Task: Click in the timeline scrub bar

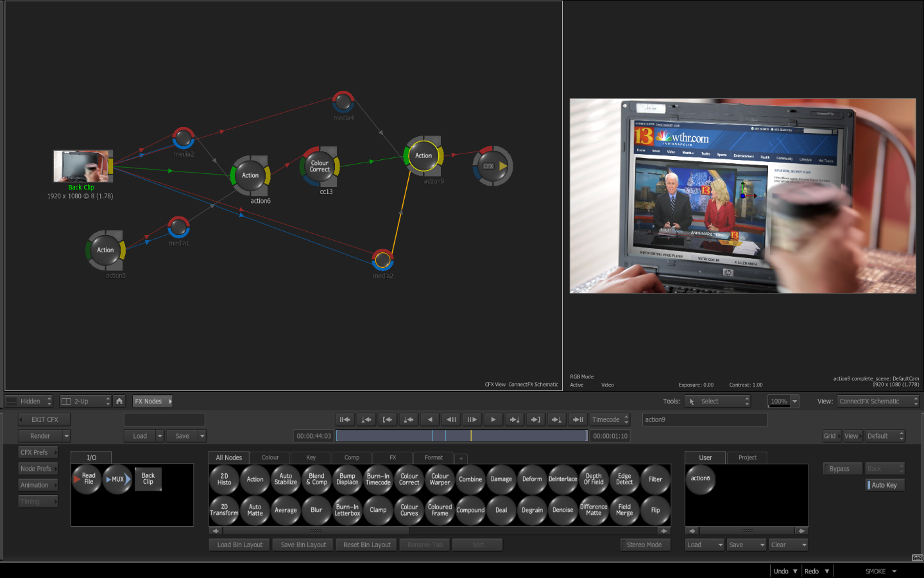Action: click(x=461, y=436)
